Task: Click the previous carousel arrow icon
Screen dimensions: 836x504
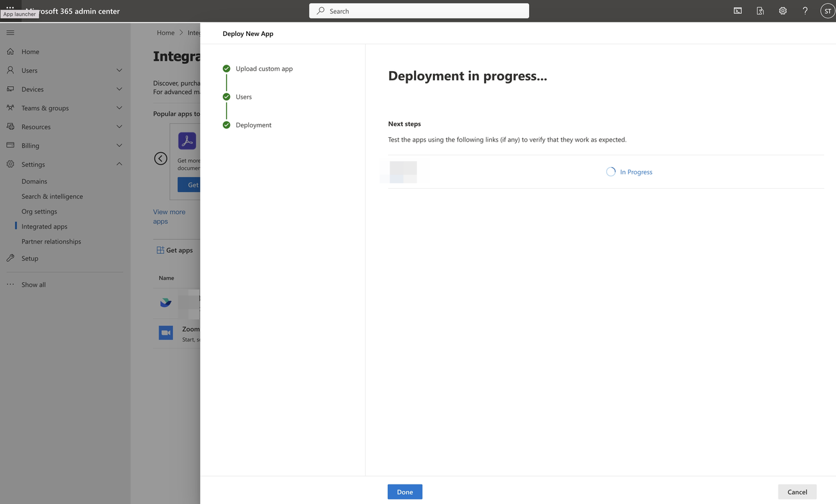Action: click(x=161, y=159)
